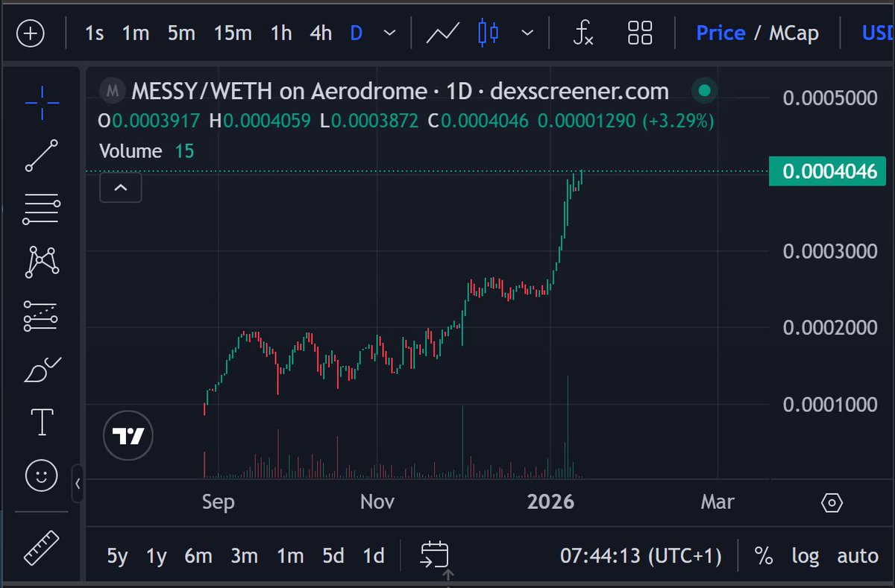This screenshot has height=588, width=895.
Task: Toggle percent scale mode
Action: [763, 556]
